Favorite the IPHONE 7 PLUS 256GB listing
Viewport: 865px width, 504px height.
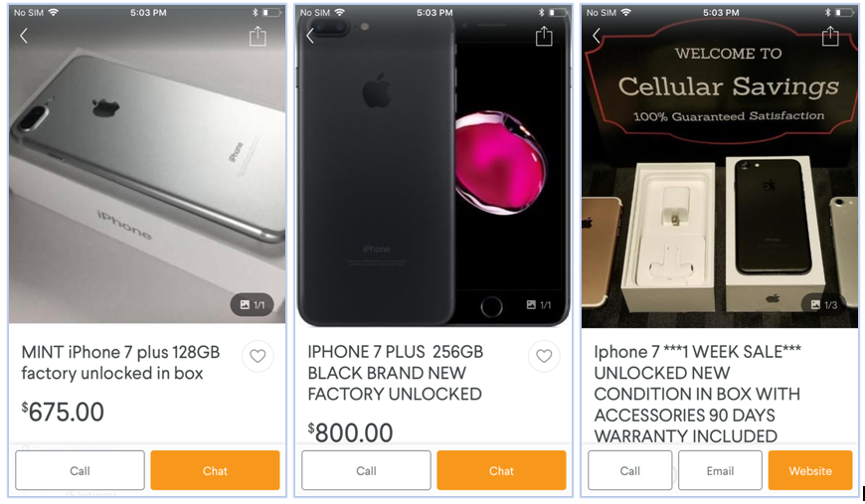click(x=544, y=356)
